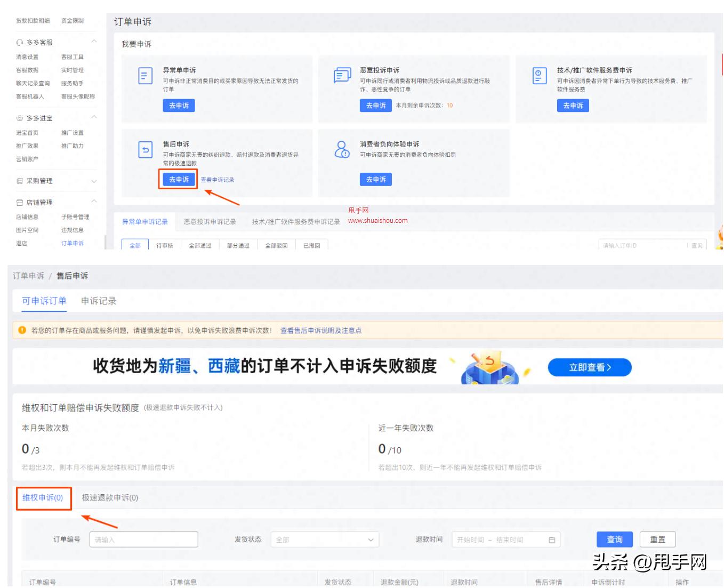
Task: Click the 查看申诉记录 link under 售后申诉
Action: coord(219,180)
